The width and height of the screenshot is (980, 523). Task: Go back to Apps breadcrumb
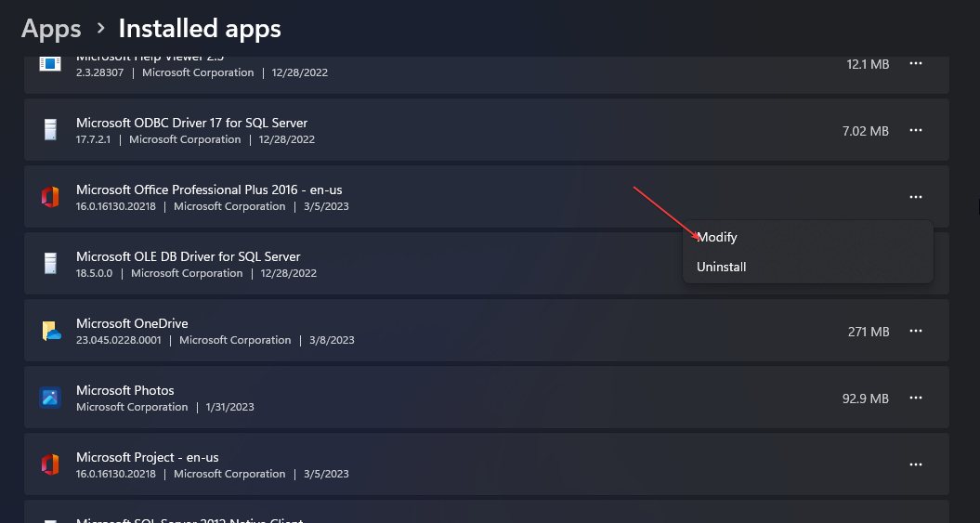pyautogui.click(x=51, y=29)
